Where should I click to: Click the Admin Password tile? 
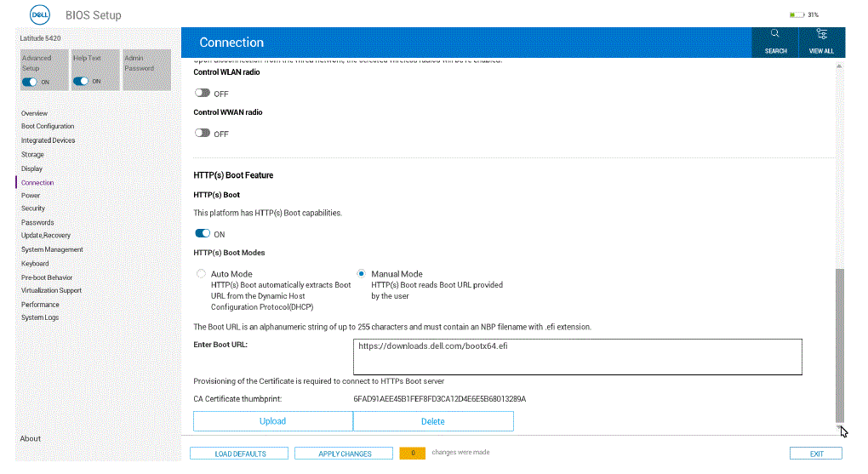tap(146, 70)
